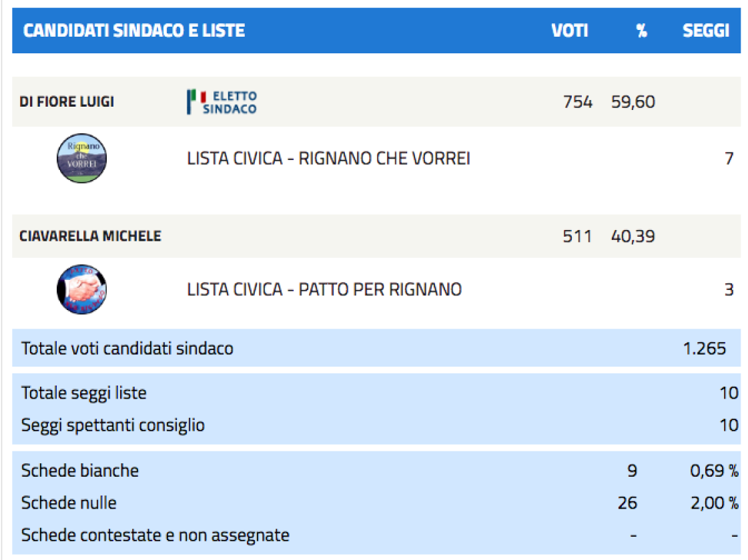This screenshot has height=560, width=748.
Task: Click the 754 votes value
Action: pyautogui.click(x=578, y=101)
